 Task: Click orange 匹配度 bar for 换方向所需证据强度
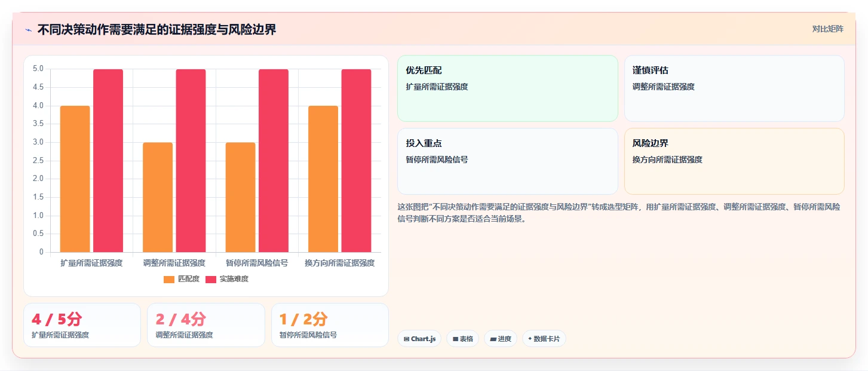point(323,179)
